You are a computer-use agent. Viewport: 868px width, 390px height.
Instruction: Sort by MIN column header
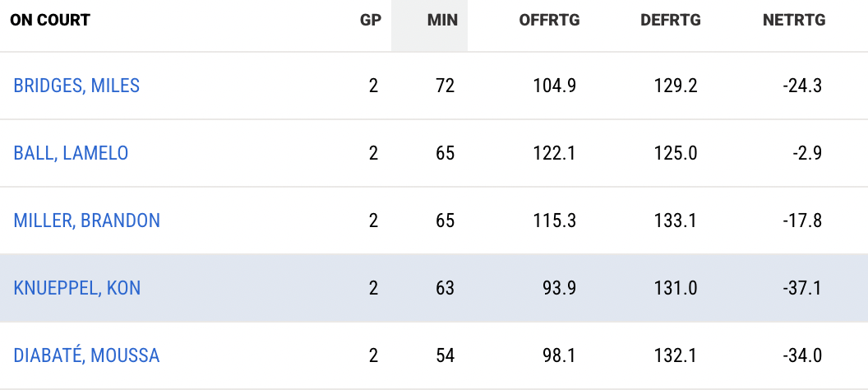pyautogui.click(x=442, y=21)
